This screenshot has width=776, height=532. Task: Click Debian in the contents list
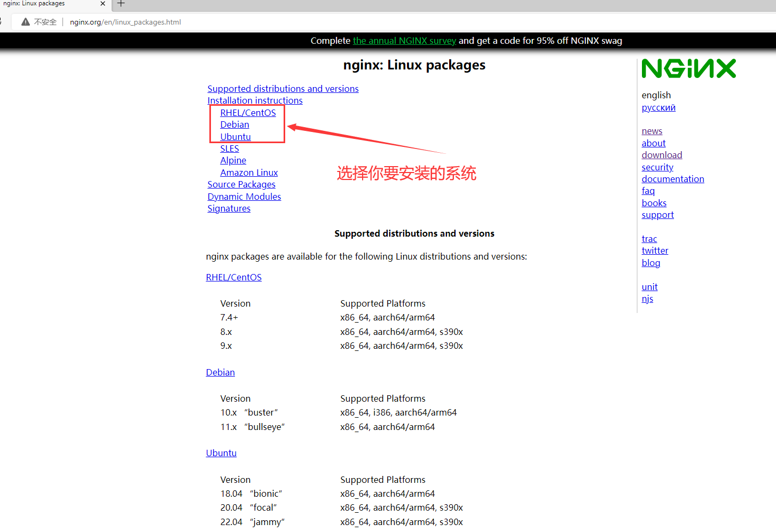click(x=234, y=124)
